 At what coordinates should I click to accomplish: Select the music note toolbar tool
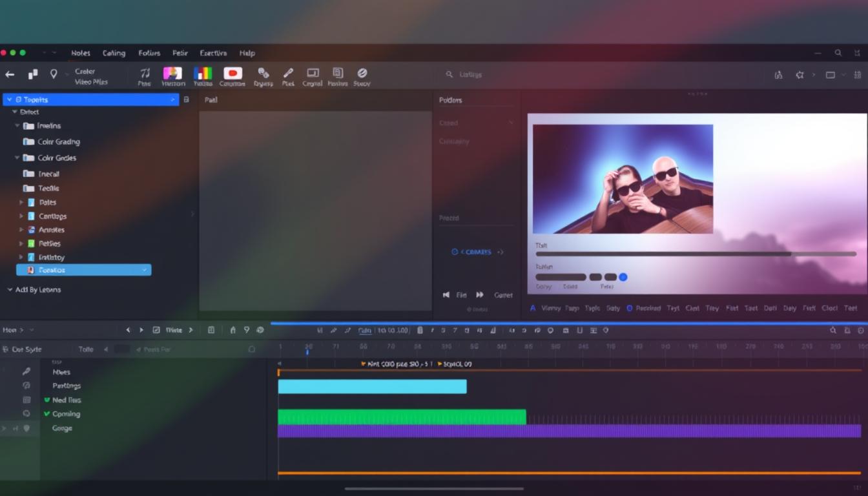tap(145, 73)
